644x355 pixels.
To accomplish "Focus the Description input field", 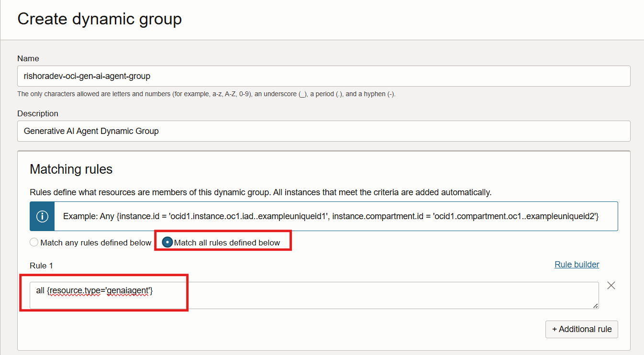I will click(323, 131).
